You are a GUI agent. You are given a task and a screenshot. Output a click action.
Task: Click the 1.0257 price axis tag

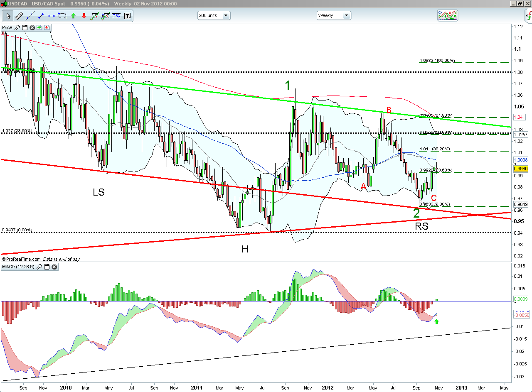(x=520, y=135)
